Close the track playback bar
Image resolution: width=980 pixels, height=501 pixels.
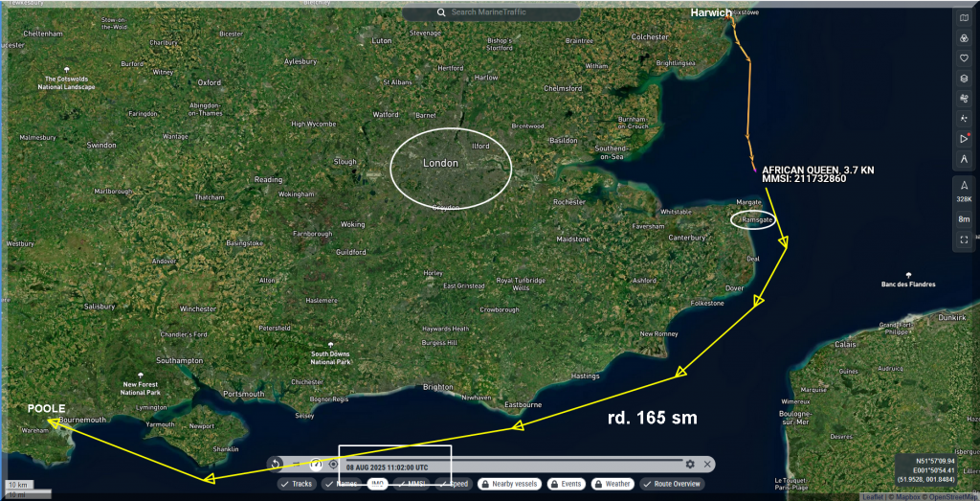(707, 465)
